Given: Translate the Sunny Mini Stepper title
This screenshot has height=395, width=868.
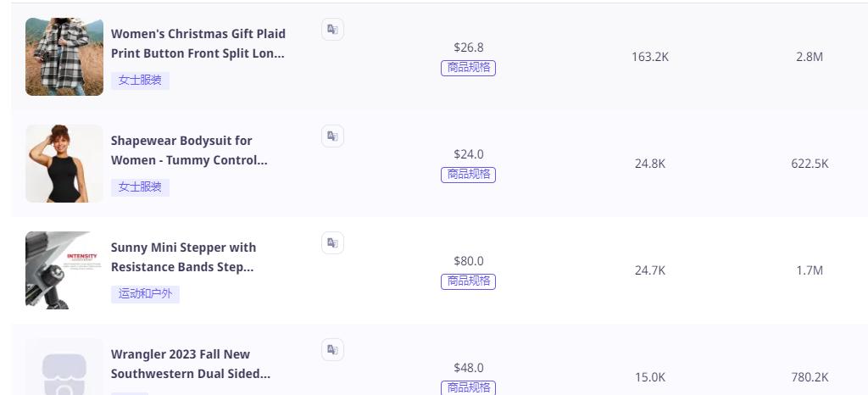Looking at the screenshot, I should click(332, 243).
